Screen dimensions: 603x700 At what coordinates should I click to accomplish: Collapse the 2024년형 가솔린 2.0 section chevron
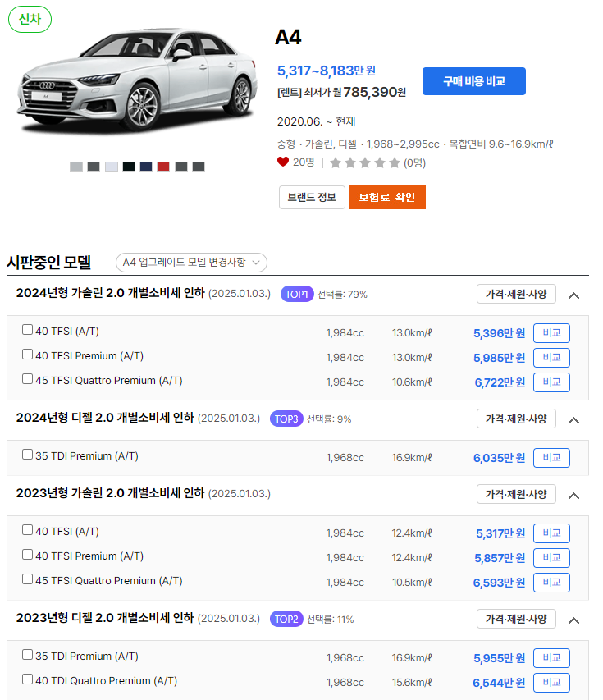[x=573, y=295]
